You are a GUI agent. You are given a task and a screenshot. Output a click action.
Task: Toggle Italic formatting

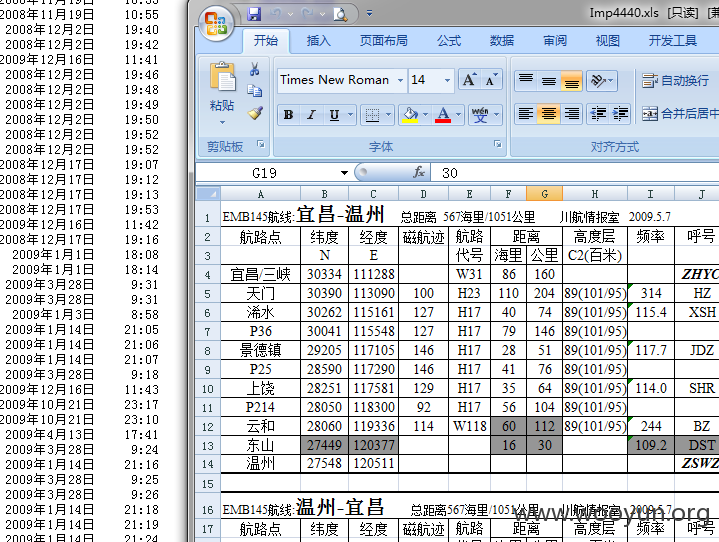[x=311, y=115]
